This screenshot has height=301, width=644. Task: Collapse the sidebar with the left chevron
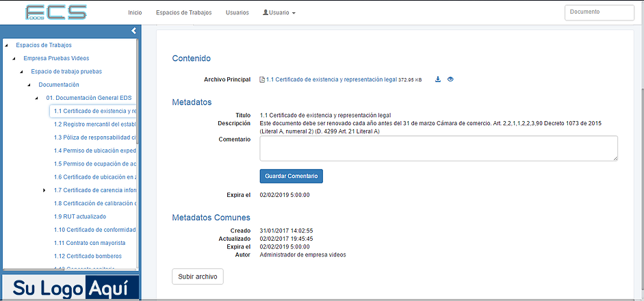pos(133,31)
